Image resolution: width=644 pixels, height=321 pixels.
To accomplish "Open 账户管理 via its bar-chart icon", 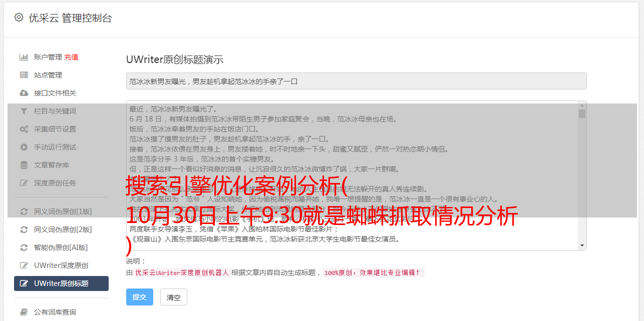I will click(24, 57).
